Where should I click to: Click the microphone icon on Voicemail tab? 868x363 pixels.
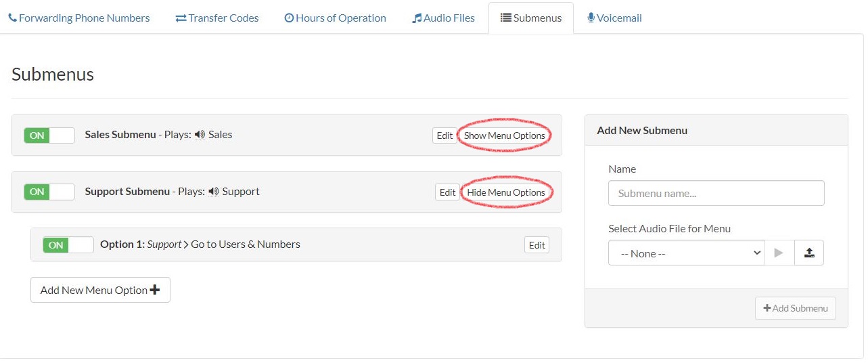coord(591,18)
